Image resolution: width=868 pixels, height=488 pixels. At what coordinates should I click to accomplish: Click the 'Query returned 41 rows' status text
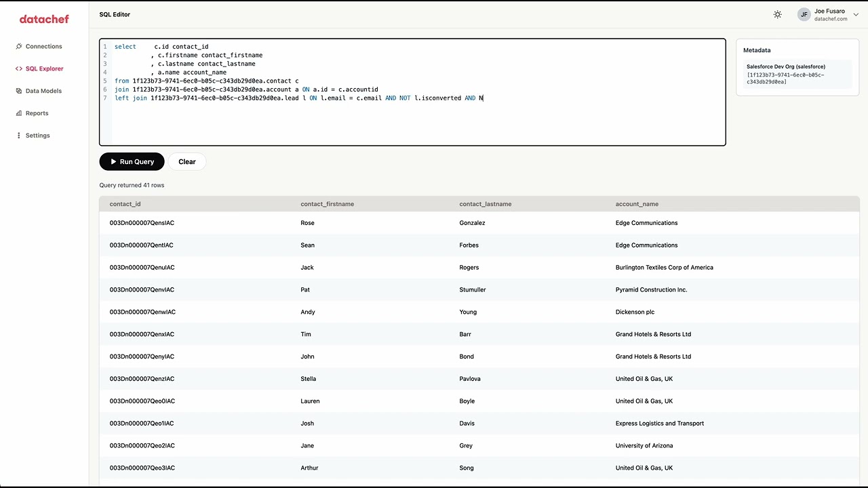pos(132,185)
